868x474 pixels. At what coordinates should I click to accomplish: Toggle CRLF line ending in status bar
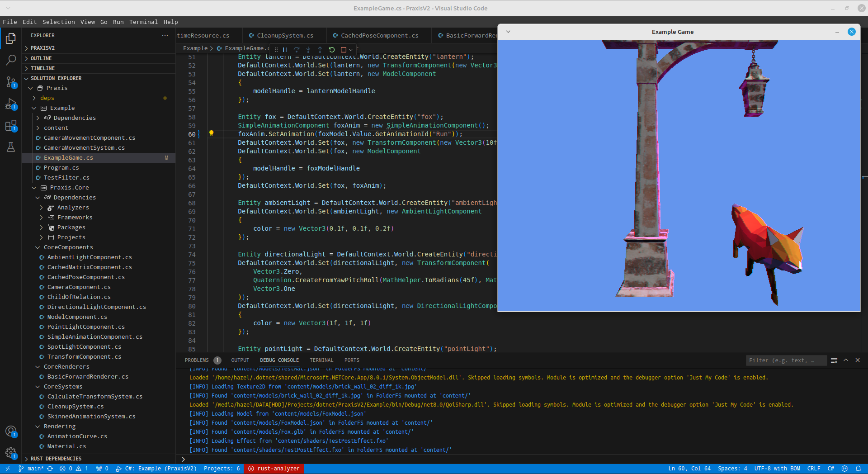point(813,469)
